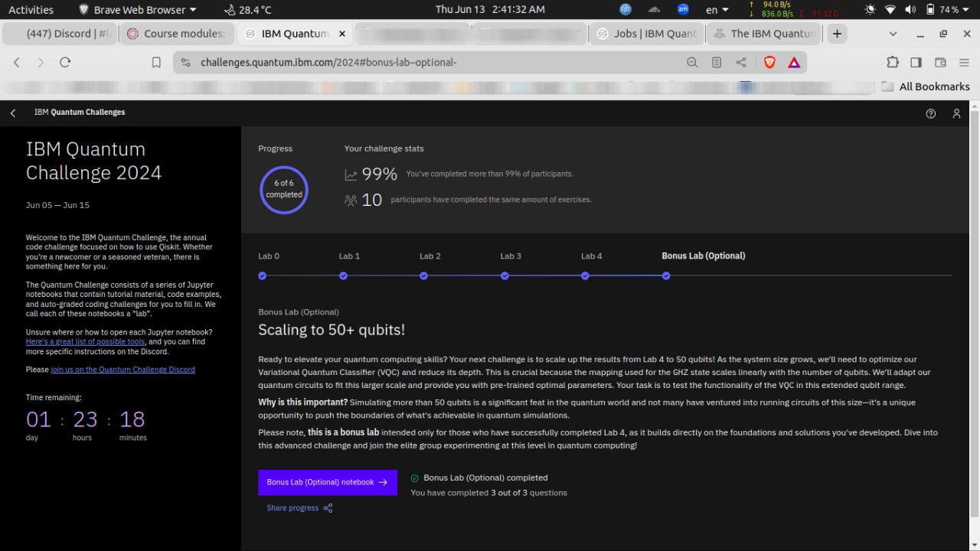Toggle the Brave sidebar panel

pyautogui.click(x=916, y=63)
